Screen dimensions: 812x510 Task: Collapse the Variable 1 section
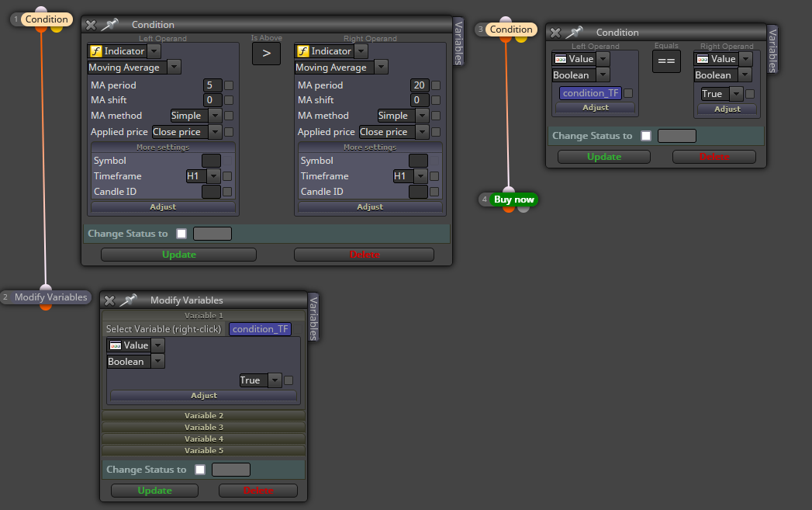[203, 316]
